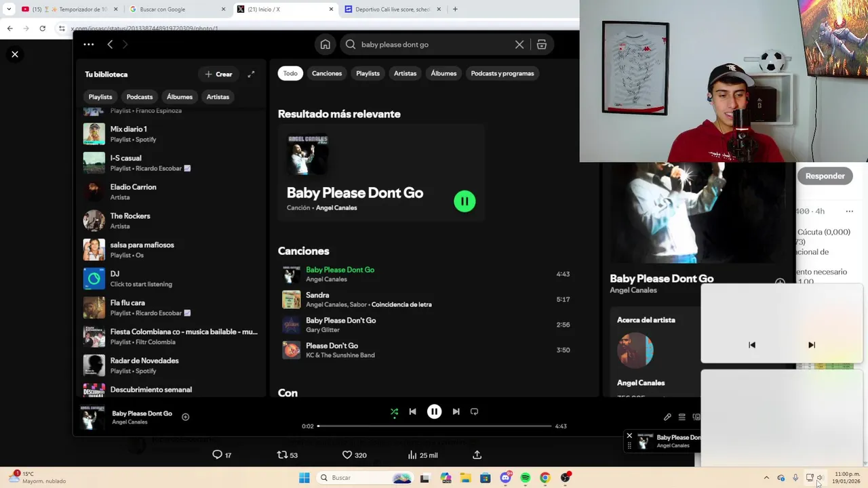Open Spotify from the Windows taskbar
The width and height of the screenshot is (868, 488).
[525, 478]
